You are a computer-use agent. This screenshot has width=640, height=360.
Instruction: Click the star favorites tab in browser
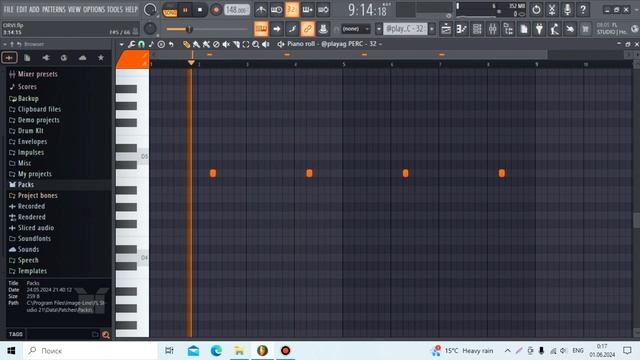pyautogui.click(x=101, y=58)
